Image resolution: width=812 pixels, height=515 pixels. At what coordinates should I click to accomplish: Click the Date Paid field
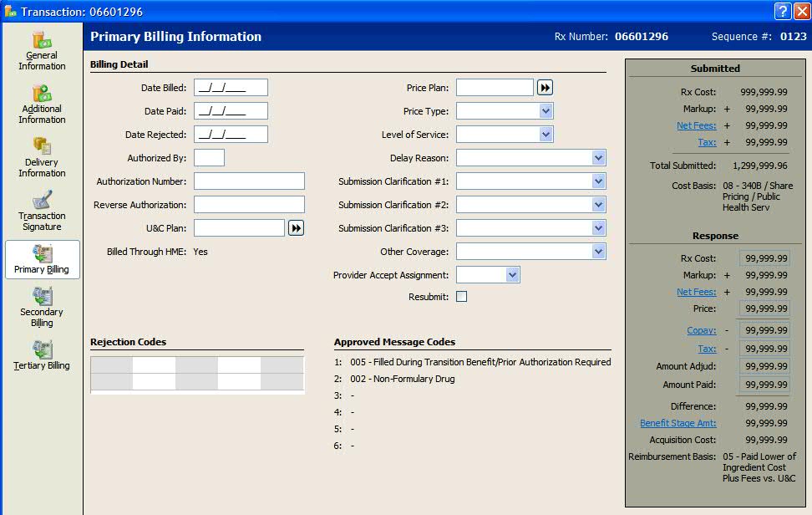tap(231, 111)
